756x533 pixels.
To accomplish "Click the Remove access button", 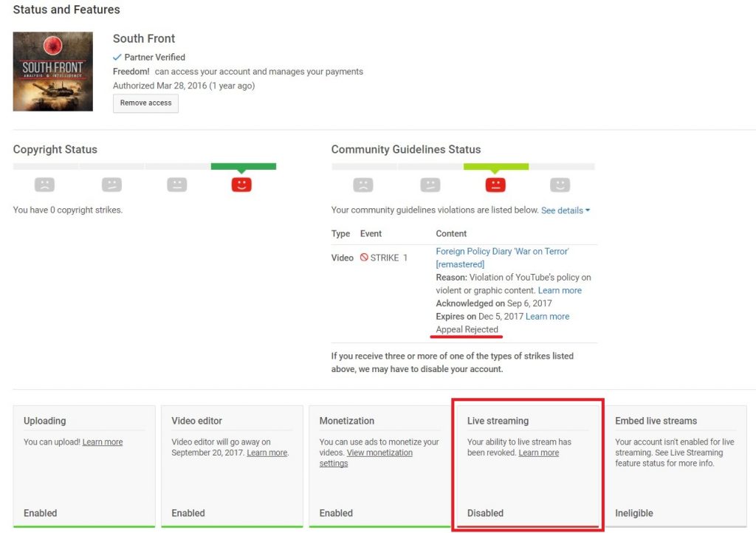I will tap(145, 103).
